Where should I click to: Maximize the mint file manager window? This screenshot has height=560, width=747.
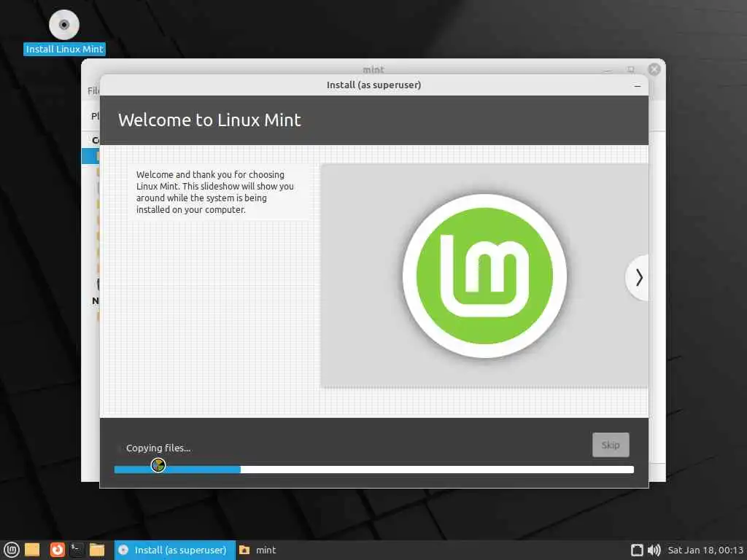pyautogui.click(x=631, y=69)
